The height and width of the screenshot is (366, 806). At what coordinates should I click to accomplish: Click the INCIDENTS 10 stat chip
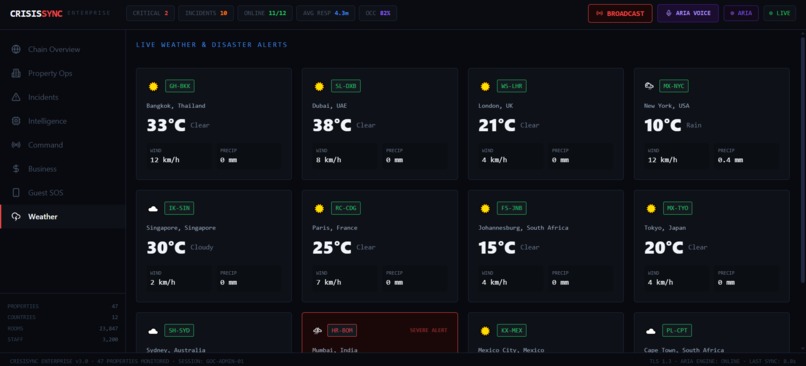pos(206,13)
